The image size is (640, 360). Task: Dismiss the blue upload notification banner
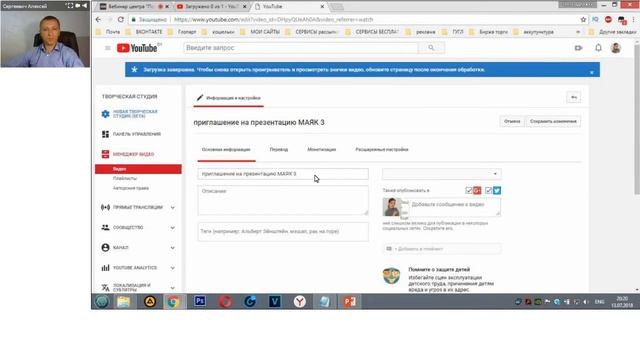click(x=591, y=72)
